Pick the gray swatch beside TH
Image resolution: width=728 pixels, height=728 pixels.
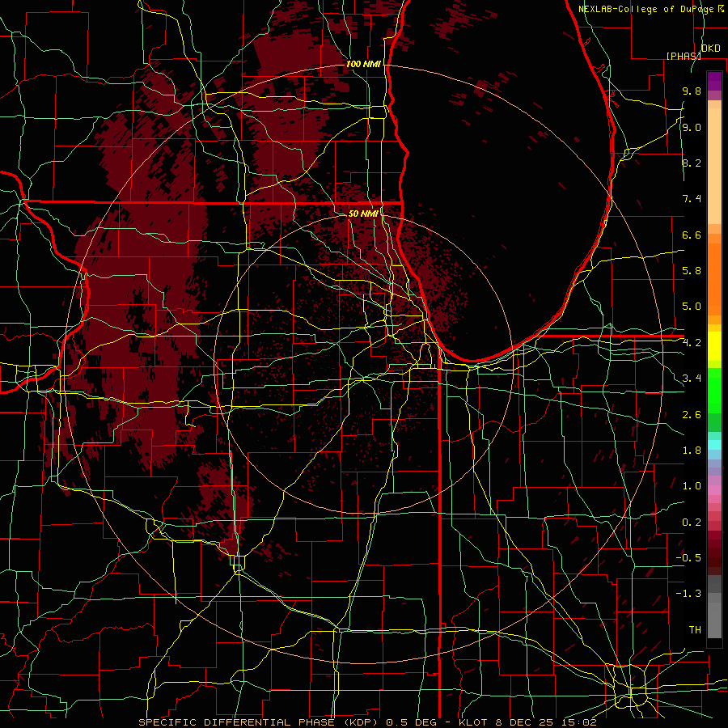714,622
